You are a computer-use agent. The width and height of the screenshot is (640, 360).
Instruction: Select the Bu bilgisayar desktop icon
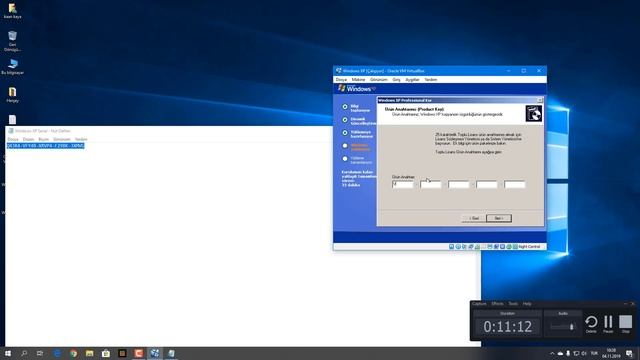pyautogui.click(x=12, y=67)
